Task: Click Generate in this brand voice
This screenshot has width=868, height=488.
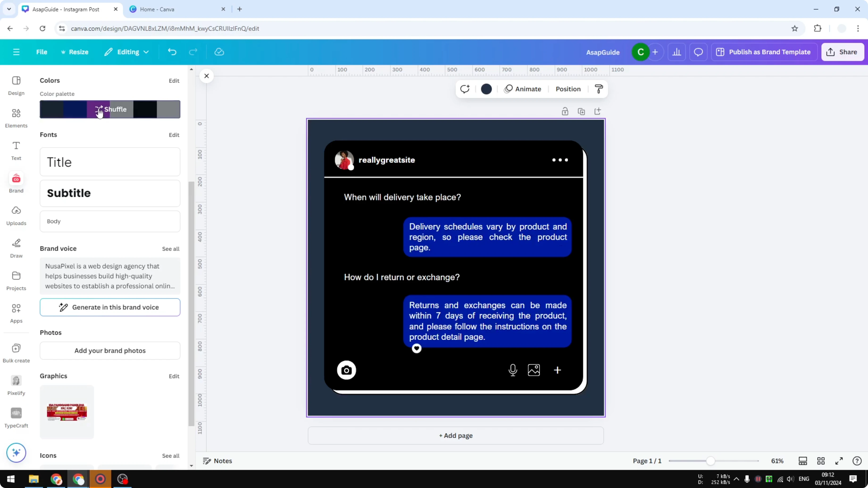Action: pos(110,307)
